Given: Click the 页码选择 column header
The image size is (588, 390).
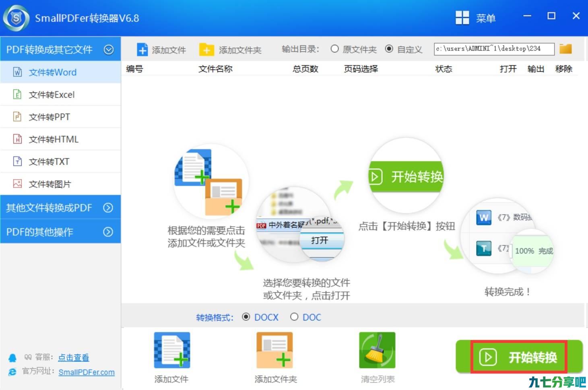Looking at the screenshot, I should [x=361, y=69].
